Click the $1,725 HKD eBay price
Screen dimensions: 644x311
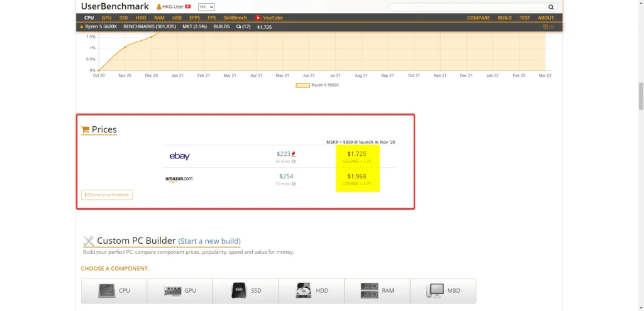[357, 154]
